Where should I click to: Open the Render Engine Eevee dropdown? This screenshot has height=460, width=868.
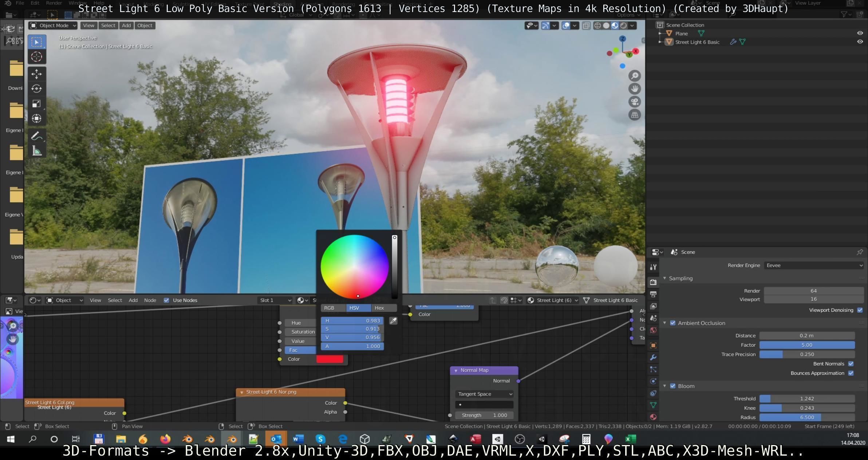pyautogui.click(x=814, y=266)
